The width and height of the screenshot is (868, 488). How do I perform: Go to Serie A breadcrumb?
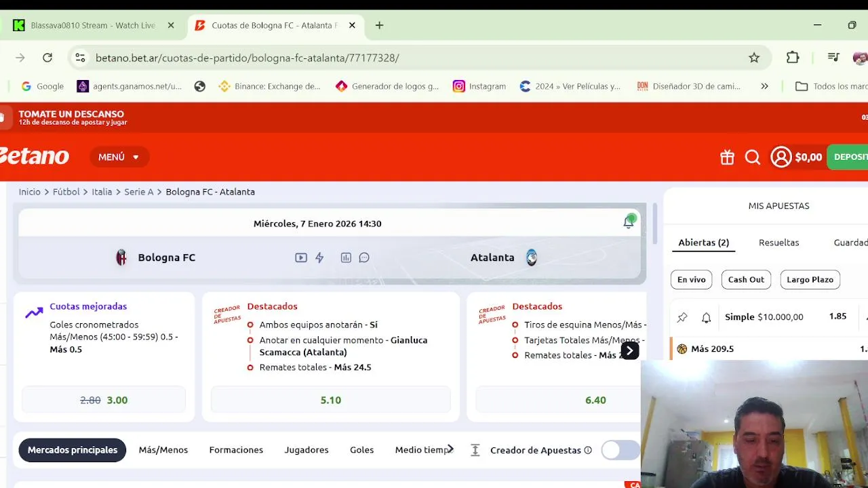[x=139, y=192]
